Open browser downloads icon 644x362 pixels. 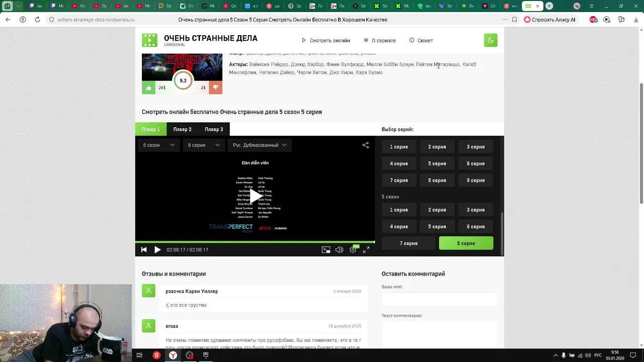point(635,20)
